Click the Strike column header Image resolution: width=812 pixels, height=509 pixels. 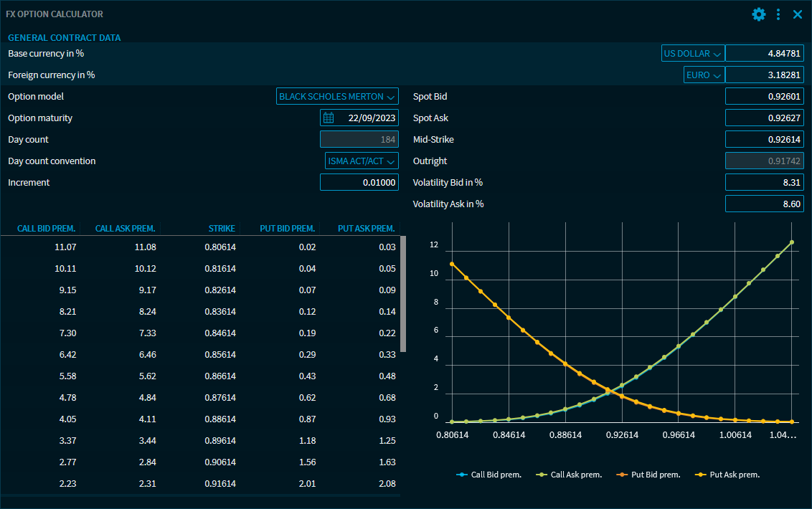pyautogui.click(x=222, y=229)
